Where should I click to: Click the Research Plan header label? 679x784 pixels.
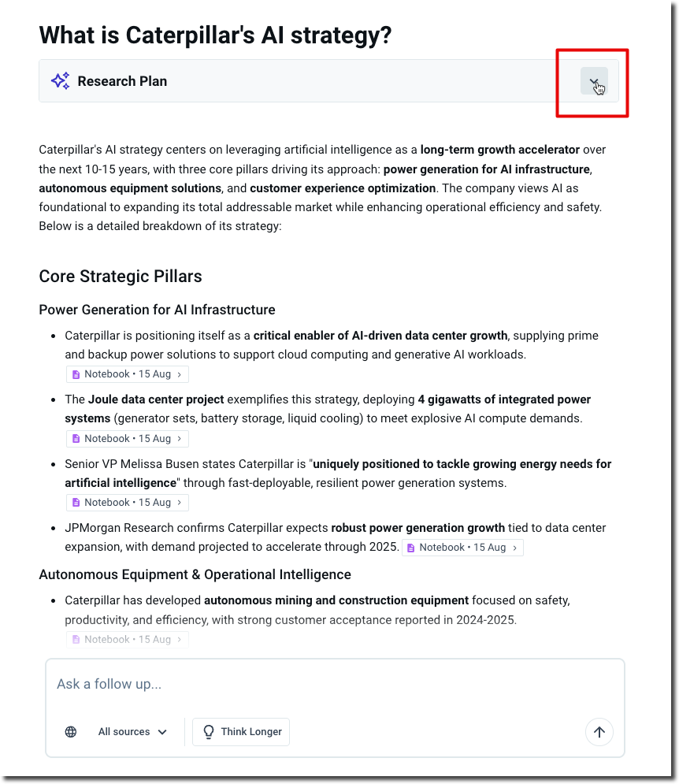pos(122,81)
